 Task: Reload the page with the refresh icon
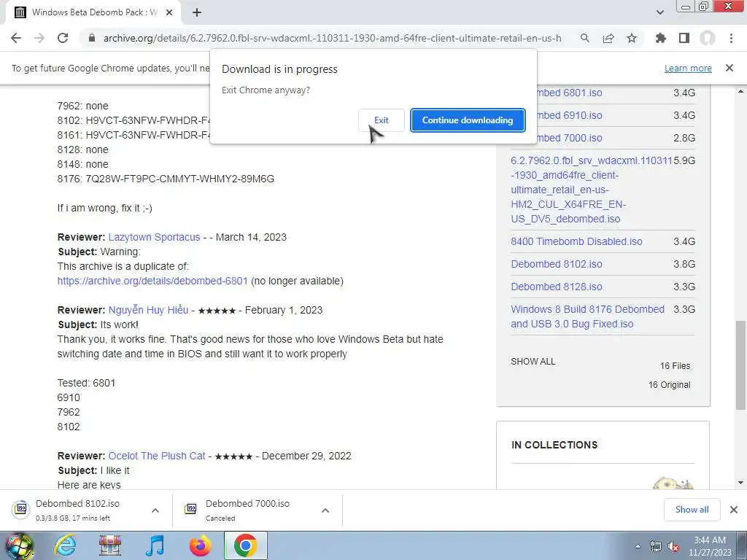click(63, 38)
